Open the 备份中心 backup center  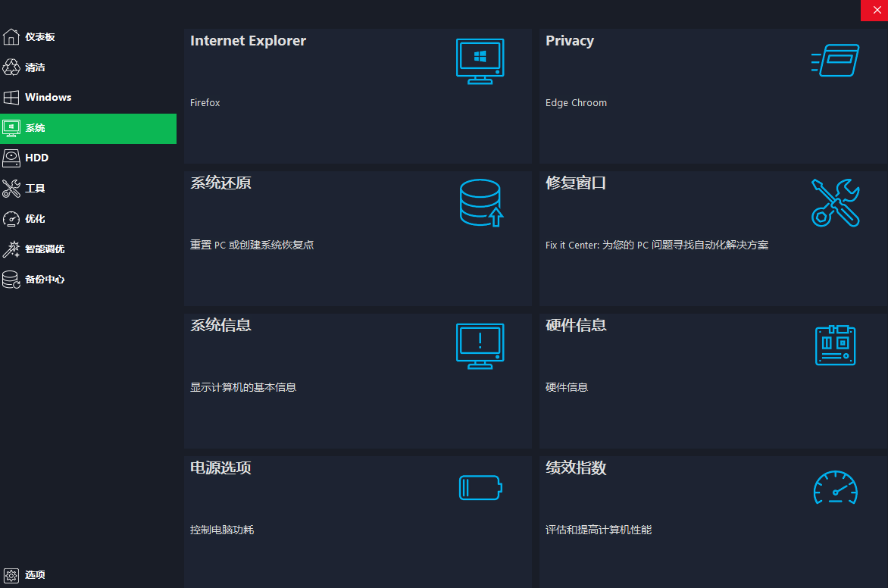tap(44, 280)
